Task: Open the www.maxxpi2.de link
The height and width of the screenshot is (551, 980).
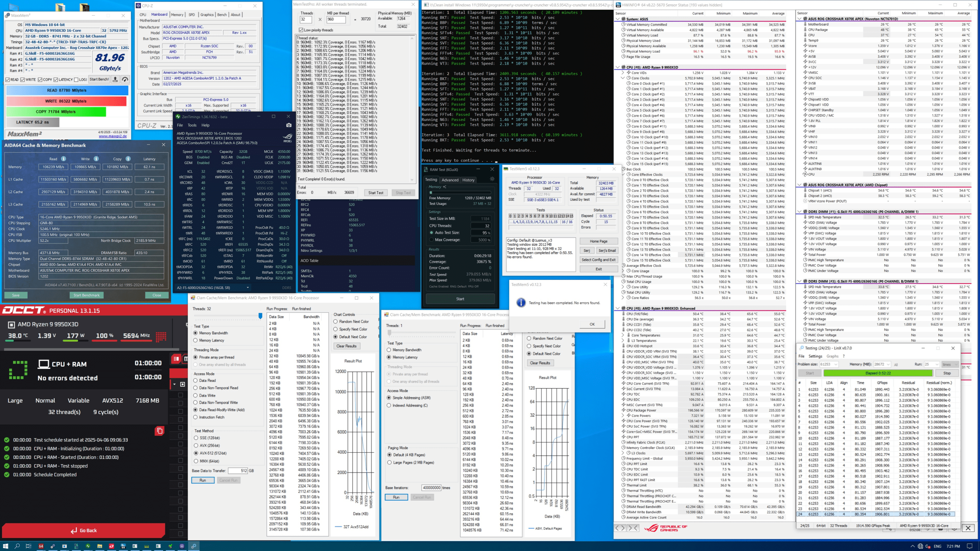Action: [113, 136]
